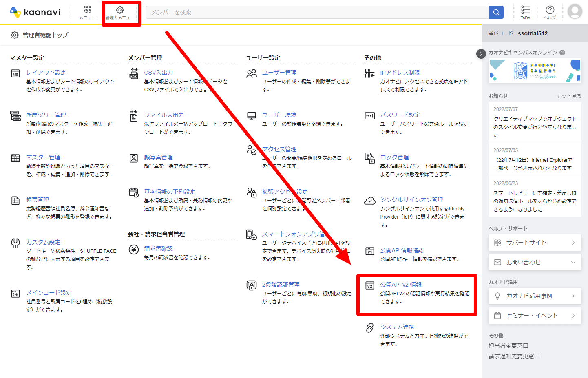Open the 公開API v2 情報 link

click(x=401, y=285)
